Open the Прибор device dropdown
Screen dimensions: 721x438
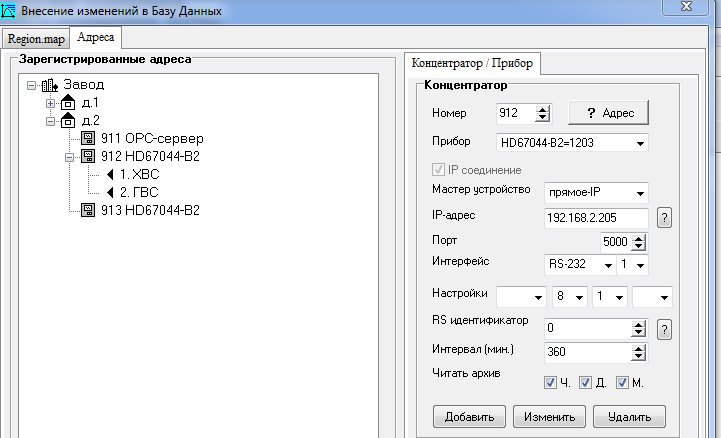coord(639,143)
